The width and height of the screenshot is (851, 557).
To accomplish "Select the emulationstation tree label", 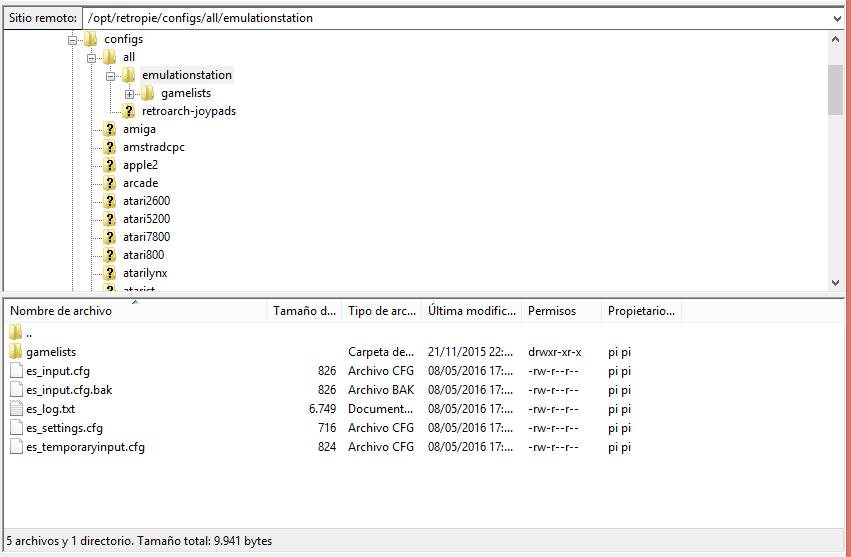I will (x=187, y=75).
